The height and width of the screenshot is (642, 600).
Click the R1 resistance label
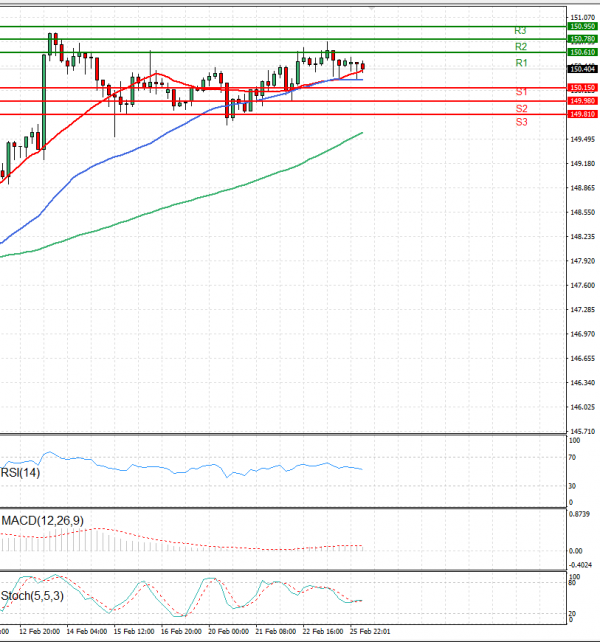click(521, 63)
